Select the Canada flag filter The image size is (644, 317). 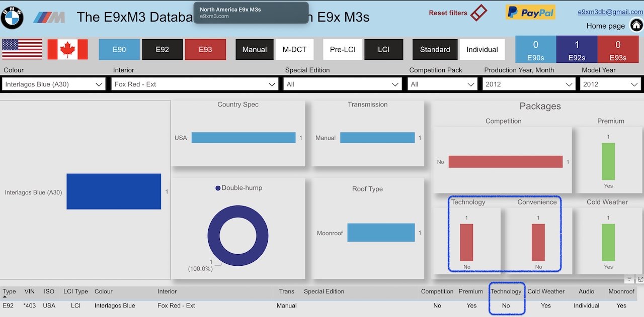pyautogui.click(x=67, y=49)
